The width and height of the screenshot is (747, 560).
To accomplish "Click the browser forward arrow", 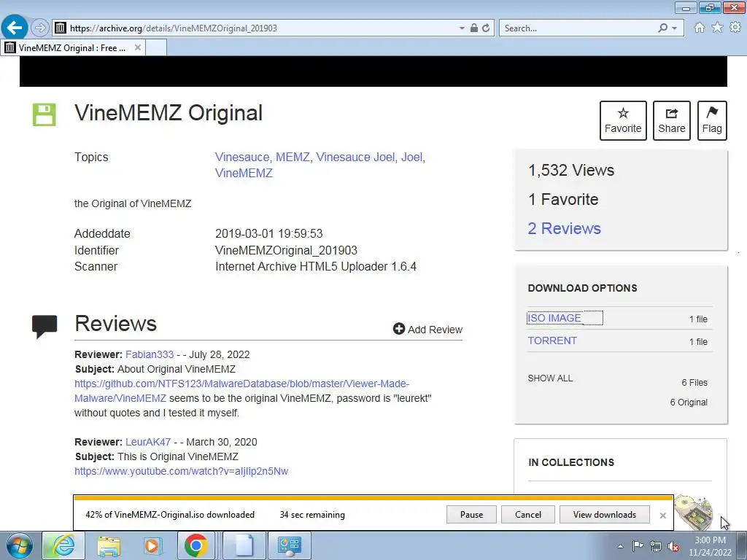I will [x=40, y=28].
